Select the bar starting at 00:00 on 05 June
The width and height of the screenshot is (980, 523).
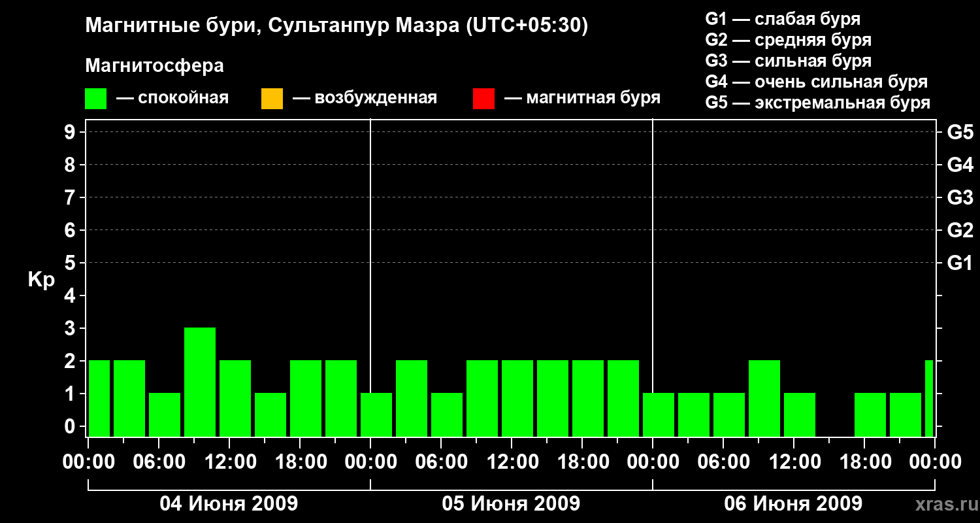pos(376,414)
